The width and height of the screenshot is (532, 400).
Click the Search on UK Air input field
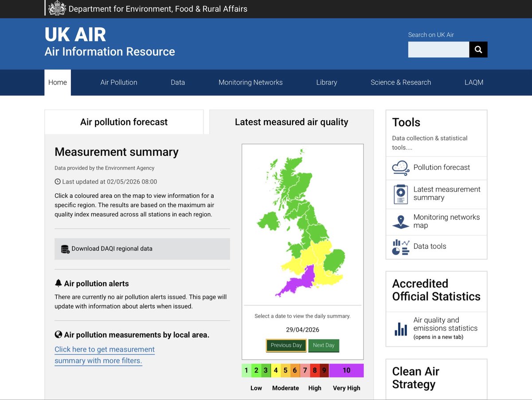coord(439,50)
